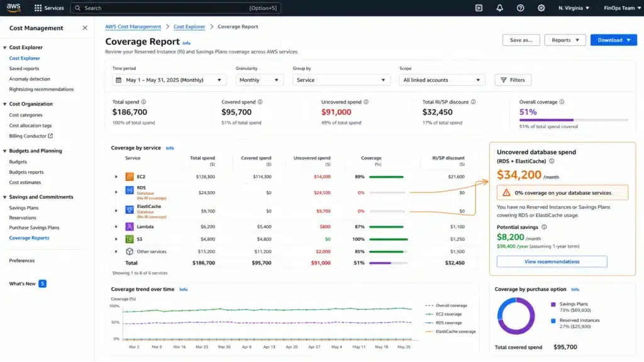The width and height of the screenshot is (644, 362).
Task: Collapse the Cost Organization sidebar section
Action: (x=5, y=104)
